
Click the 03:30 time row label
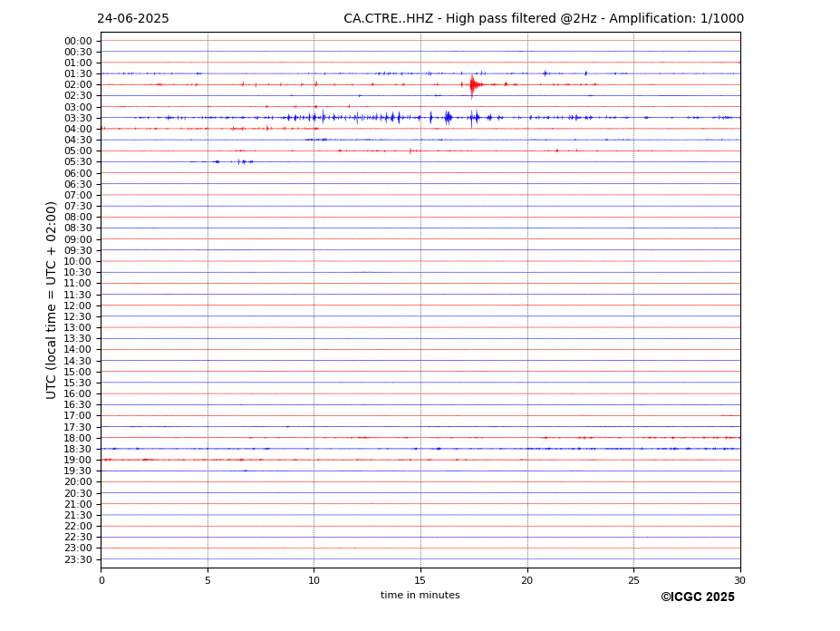tap(78, 118)
